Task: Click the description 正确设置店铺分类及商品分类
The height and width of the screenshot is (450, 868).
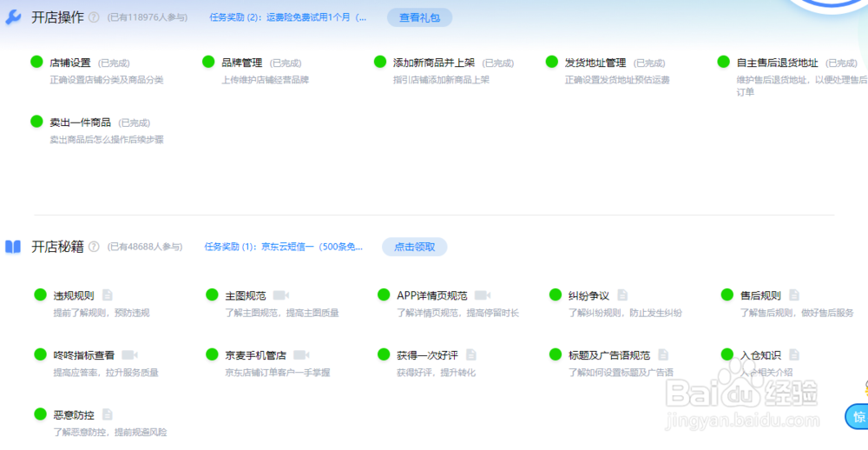Action: pos(107,80)
